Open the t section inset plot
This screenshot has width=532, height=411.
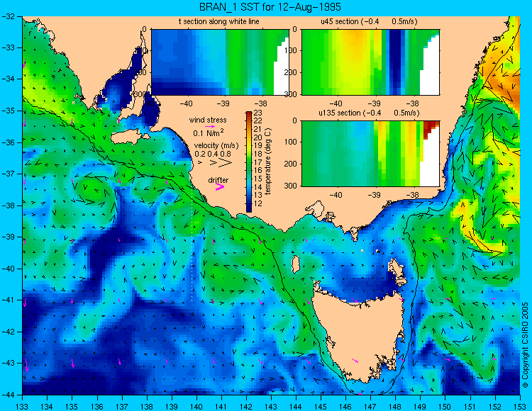[220, 62]
